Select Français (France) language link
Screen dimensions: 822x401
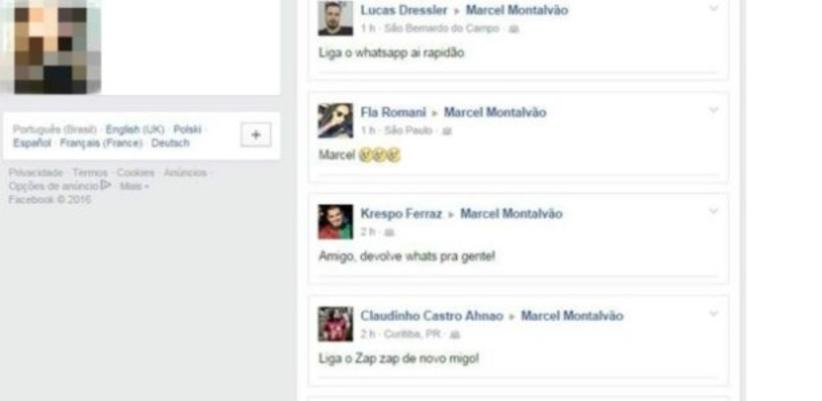101,143
